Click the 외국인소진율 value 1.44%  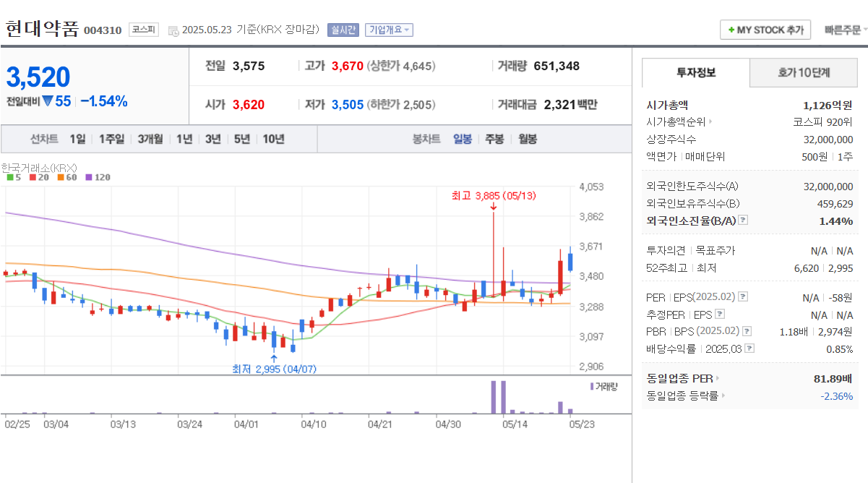[836, 221]
